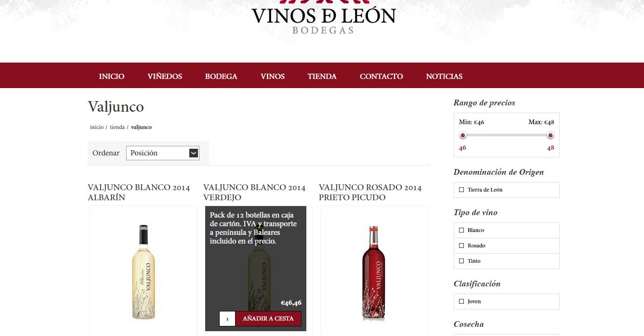644x336 pixels.
Task: Select the Posición sort combo box
Action: point(163,153)
